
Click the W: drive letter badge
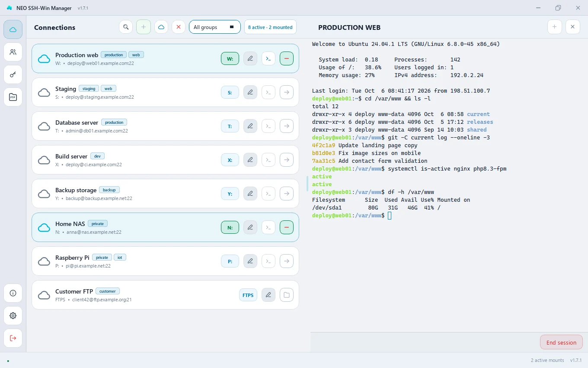[x=230, y=58]
